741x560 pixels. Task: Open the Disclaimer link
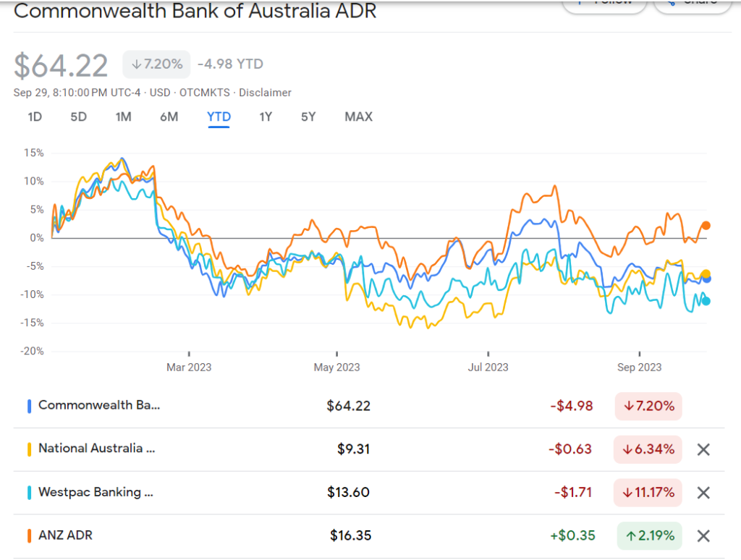(265, 93)
